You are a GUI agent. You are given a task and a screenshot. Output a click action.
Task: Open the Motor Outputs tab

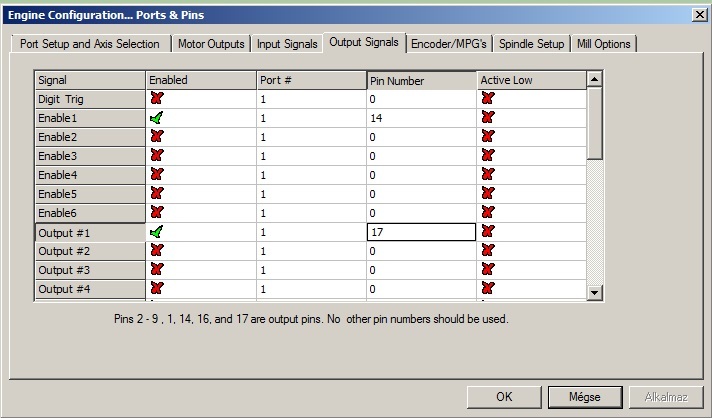210,44
